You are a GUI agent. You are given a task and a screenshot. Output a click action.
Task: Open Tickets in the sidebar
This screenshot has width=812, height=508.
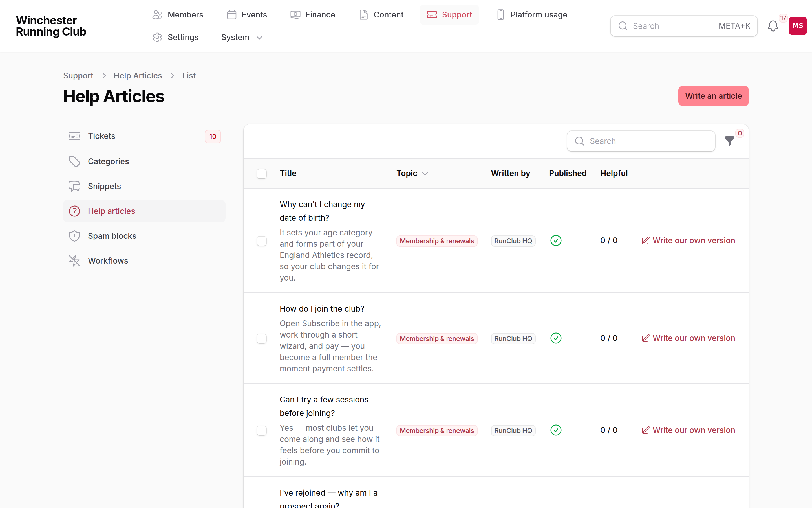(x=144, y=136)
